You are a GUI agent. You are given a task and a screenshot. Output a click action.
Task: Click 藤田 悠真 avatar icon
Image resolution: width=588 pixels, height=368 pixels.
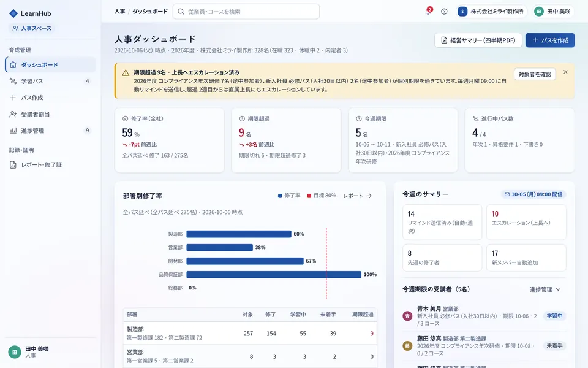(407, 345)
